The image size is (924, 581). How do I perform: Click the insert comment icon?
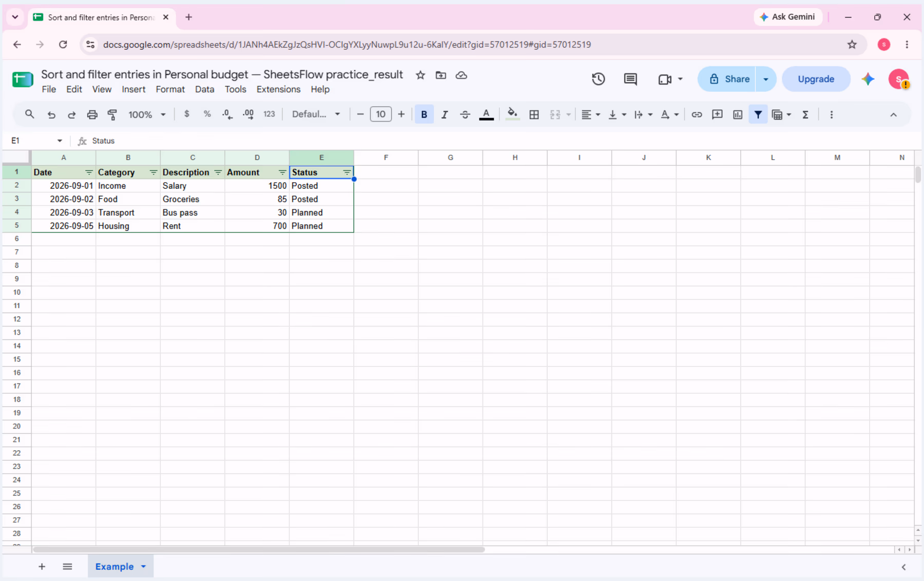coord(717,114)
